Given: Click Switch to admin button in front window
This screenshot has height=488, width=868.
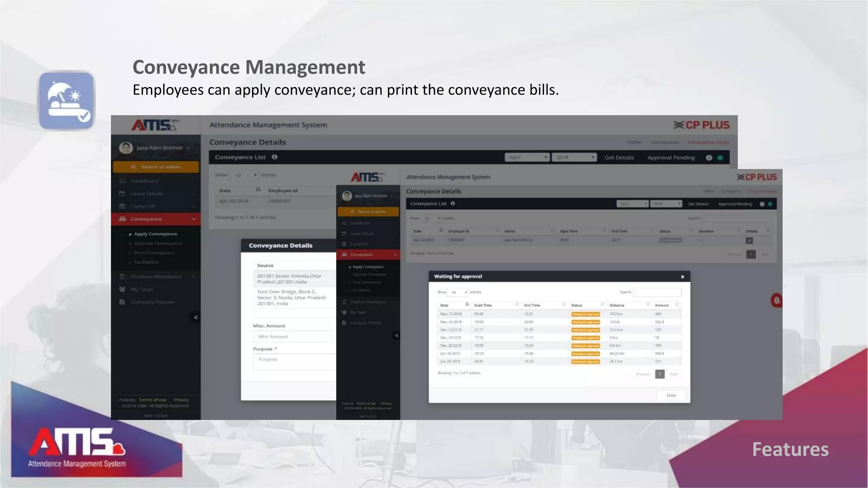Looking at the screenshot, I should (368, 211).
